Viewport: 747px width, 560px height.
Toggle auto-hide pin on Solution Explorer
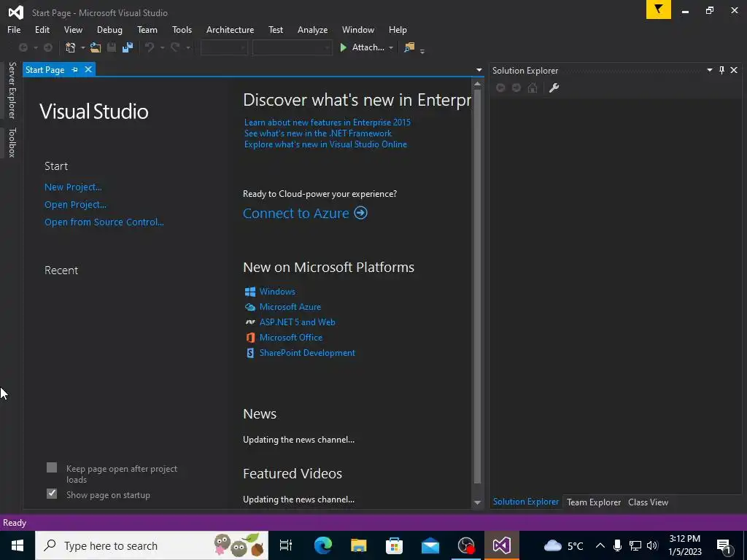pyautogui.click(x=721, y=70)
